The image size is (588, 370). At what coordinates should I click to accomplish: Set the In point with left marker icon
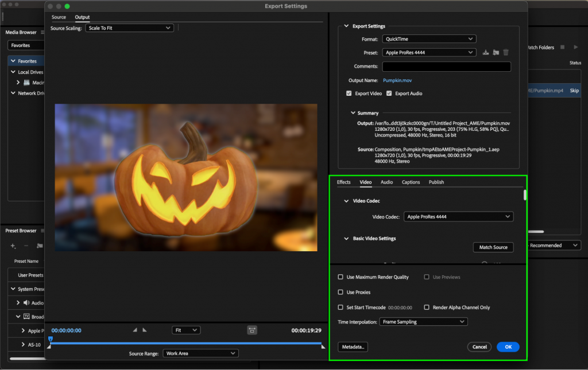coord(136,330)
